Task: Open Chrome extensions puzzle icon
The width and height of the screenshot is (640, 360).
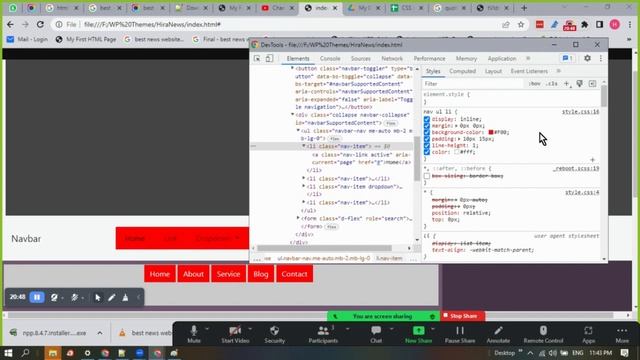Action: [x=584, y=24]
